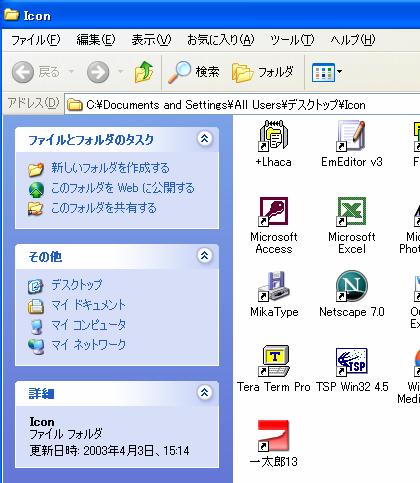Select the 一太郎13 shortcut icon
The height and width of the screenshot is (483, 420).
point(273,436)
